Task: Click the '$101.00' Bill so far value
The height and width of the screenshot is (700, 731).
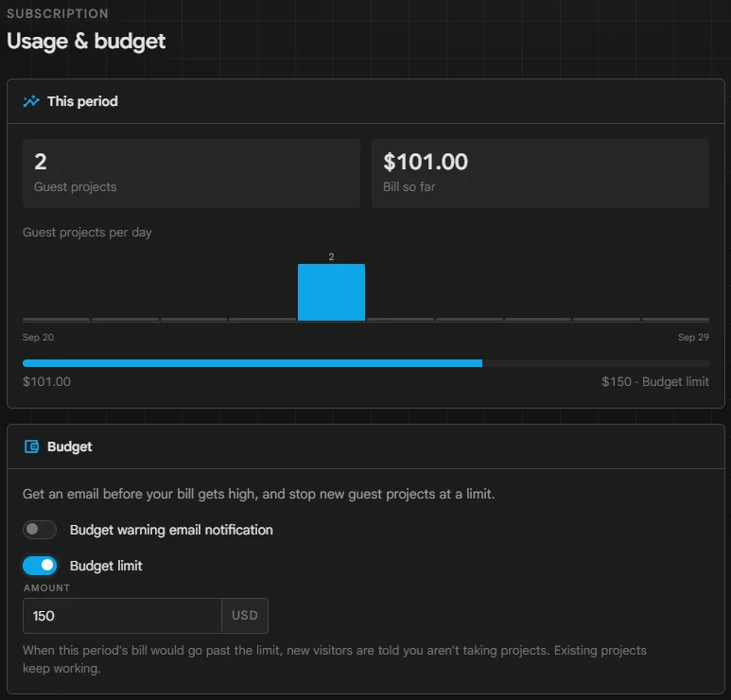Action: pos(426,163)
